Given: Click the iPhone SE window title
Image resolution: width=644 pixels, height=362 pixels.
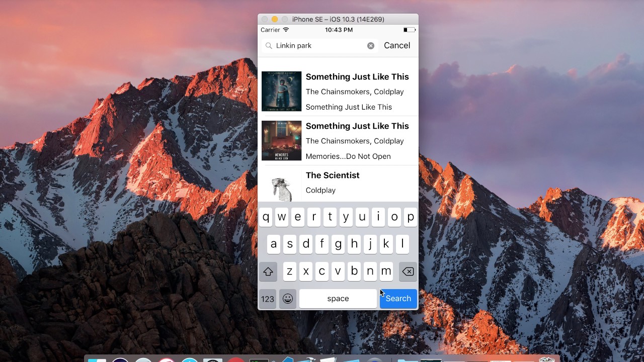Looking at the screenshot, I should pyautogui.click(x=338, y=19).
